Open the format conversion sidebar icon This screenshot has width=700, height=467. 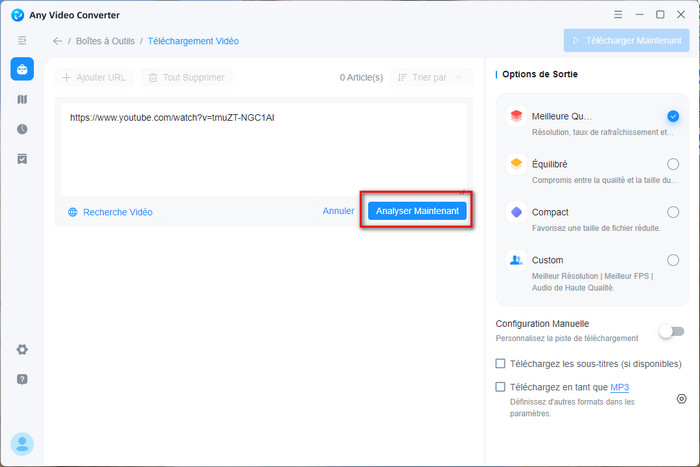(22, 100)
